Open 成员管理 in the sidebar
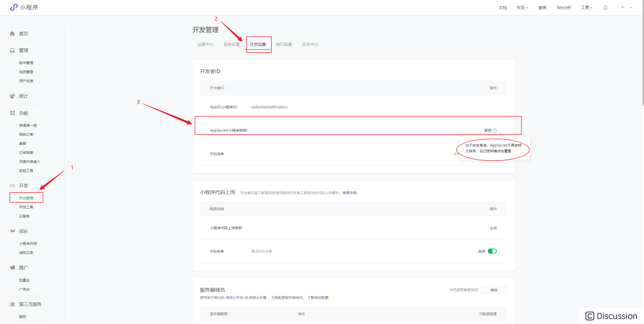Image resolution: width=644 pixels, height=324 pixels. point(26,72)
